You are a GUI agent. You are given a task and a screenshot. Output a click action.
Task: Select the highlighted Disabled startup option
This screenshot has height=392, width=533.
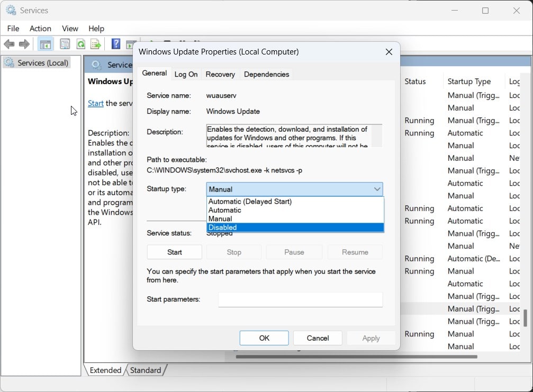pos(295,227)
